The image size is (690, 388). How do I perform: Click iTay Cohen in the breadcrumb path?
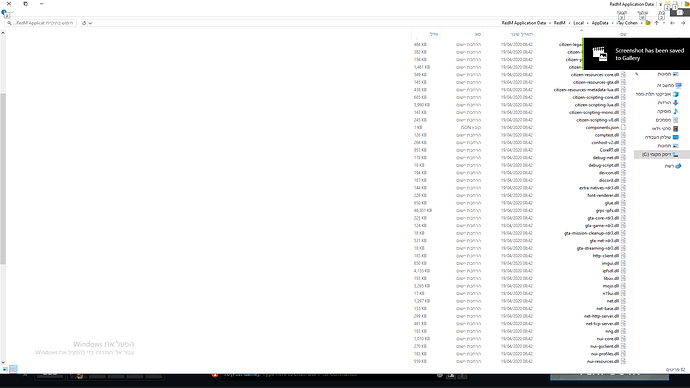point(627,23)
